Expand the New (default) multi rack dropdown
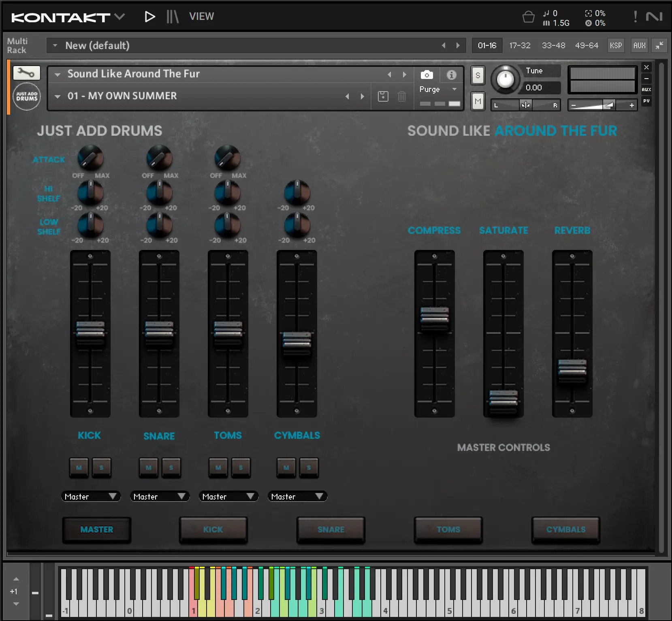672x621 pixels. click(x=55, y=45)
